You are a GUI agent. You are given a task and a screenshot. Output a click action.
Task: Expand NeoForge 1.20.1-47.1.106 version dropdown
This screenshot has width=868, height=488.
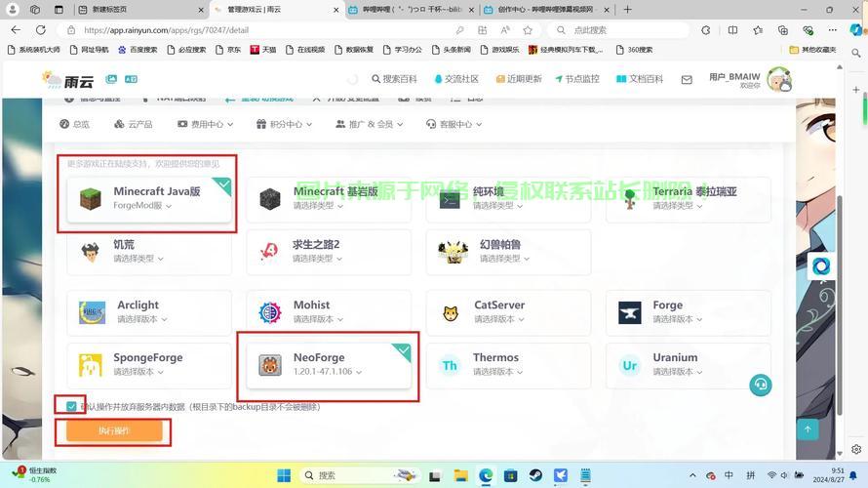click(327, 372)
